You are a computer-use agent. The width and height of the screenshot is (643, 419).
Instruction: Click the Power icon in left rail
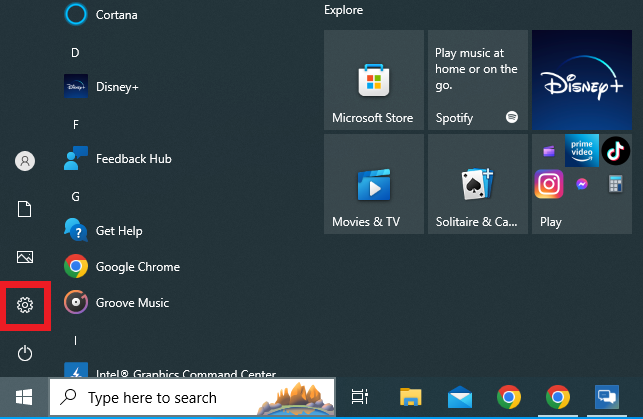point(26,353)
